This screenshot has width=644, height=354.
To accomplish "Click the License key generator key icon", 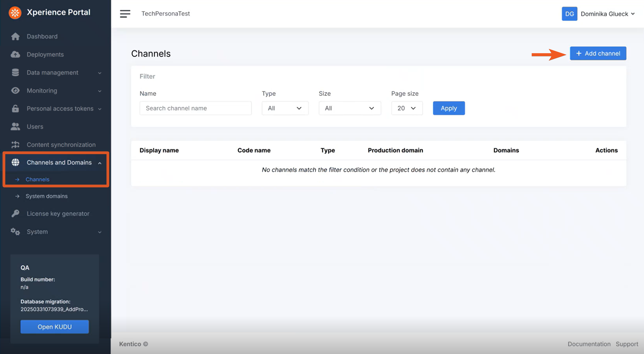I will 15,214.
